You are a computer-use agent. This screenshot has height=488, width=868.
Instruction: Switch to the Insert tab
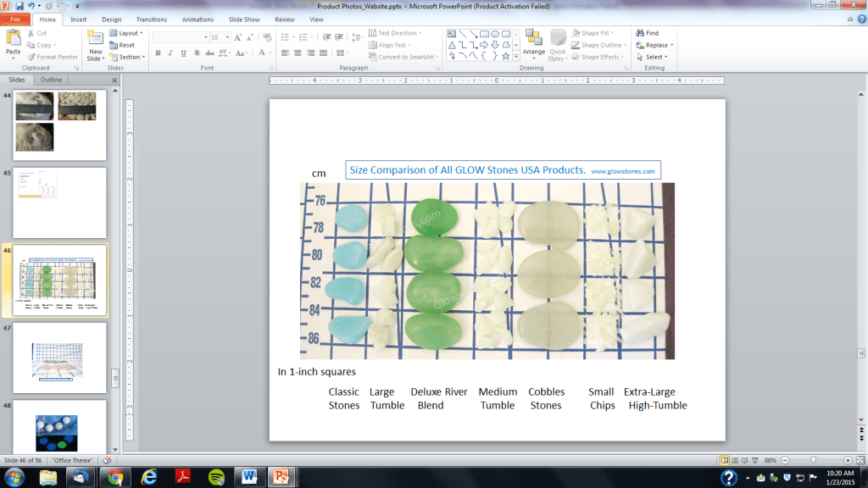[x=78, y=19]
